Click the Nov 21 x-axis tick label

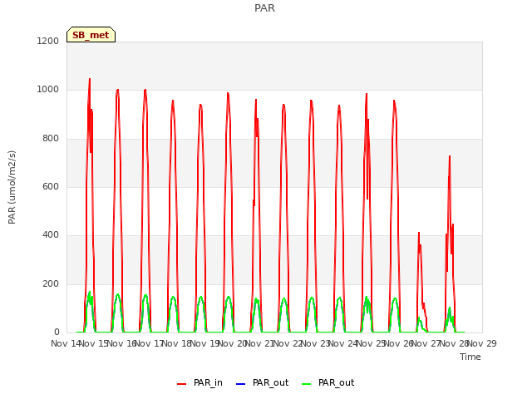(260, 343)
